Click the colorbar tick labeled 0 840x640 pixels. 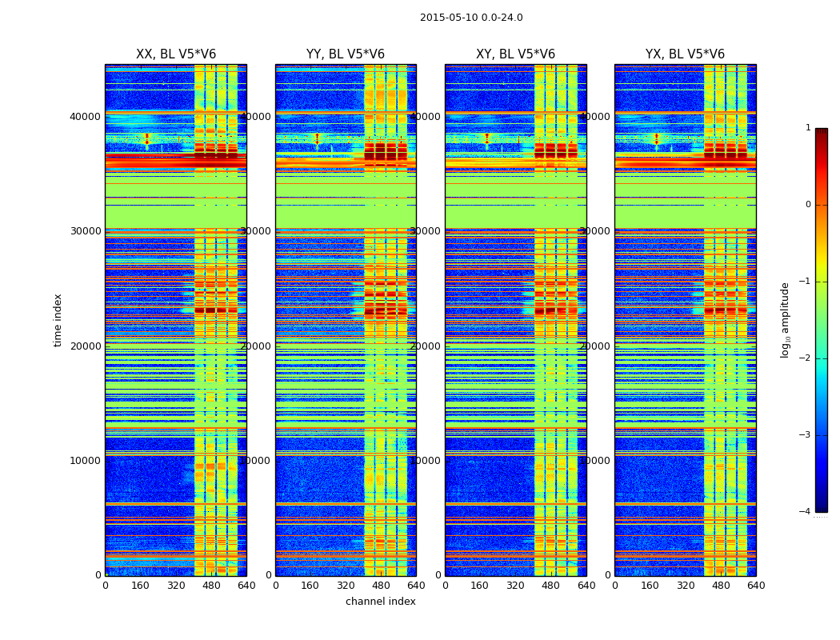pos(808,205)
